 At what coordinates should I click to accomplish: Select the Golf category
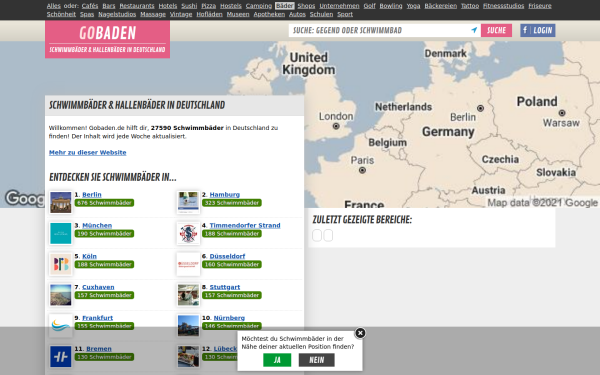tap(370, 6)
